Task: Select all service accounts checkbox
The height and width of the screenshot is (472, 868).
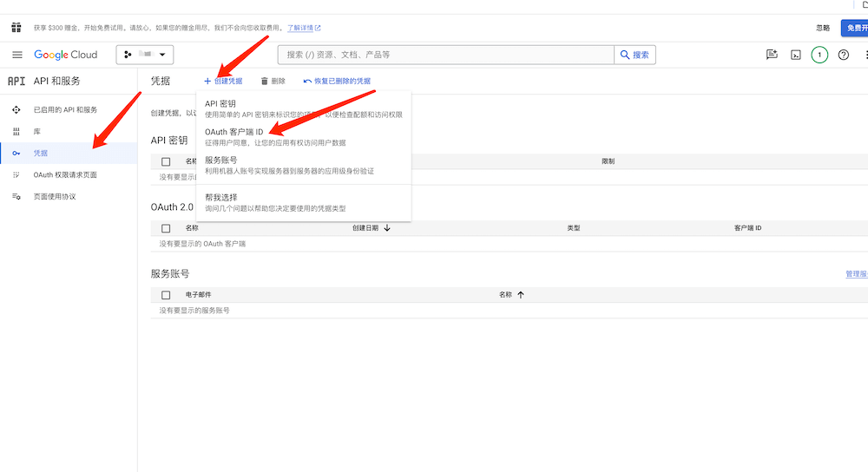Action: 166,295
